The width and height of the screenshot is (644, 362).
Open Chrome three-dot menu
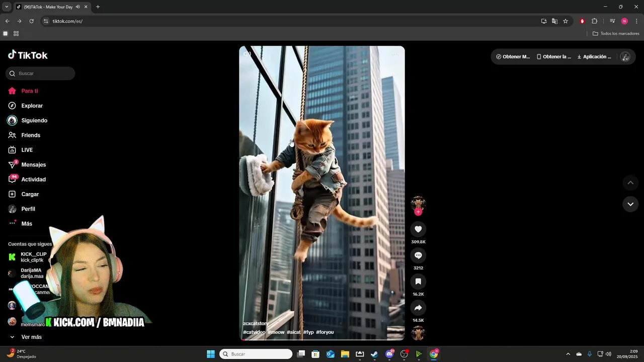pyautogui.click(x=636, y=21)
